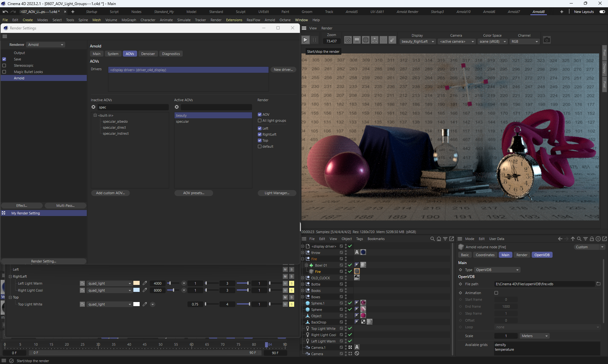This screenshot has height=364, width=608.
Task: Enable the Animation checkbox
Action: click(x=496, y=293)
